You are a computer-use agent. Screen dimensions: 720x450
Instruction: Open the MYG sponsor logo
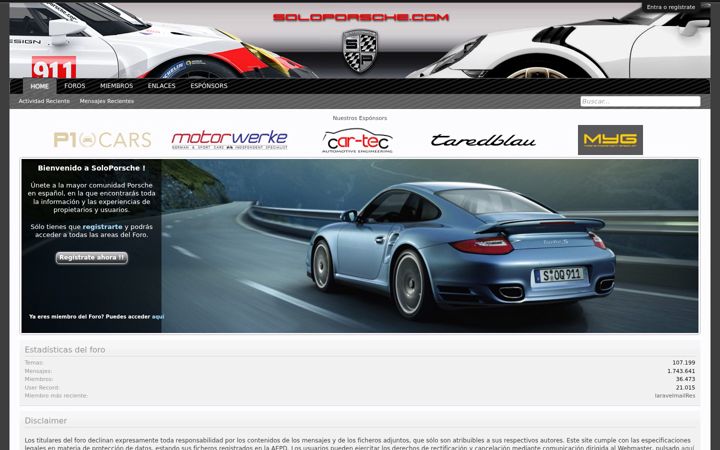(x=610, y=140)
